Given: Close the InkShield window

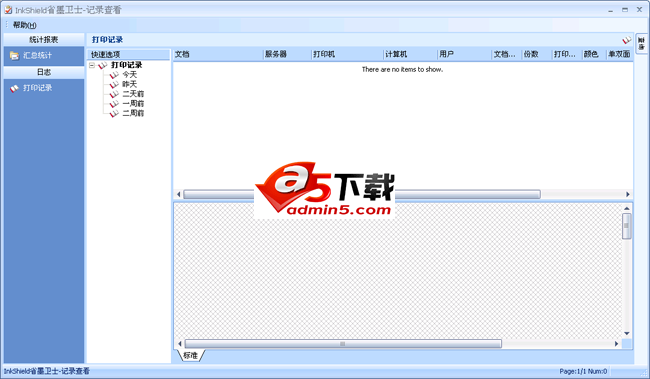Looking at the screenshot, I should 639,10.
